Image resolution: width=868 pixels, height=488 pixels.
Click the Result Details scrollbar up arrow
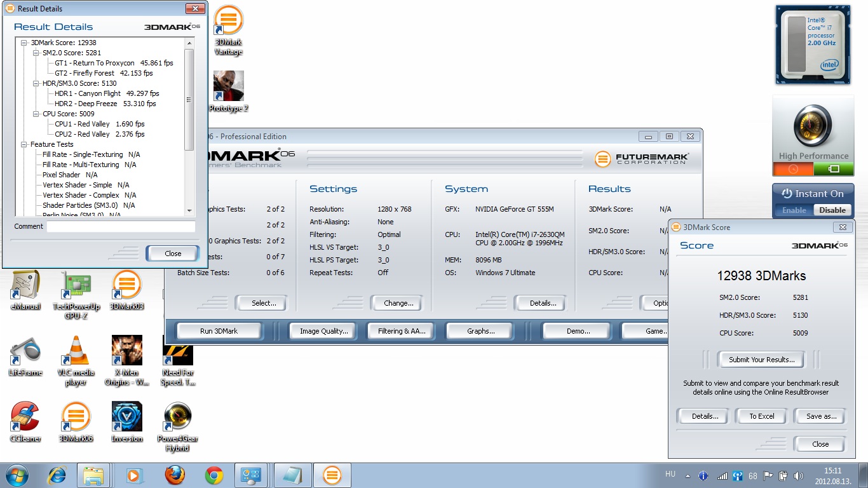pos(189,43)
